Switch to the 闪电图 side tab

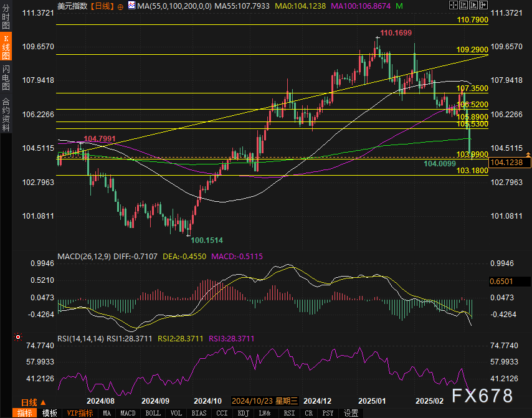[6, 77]
